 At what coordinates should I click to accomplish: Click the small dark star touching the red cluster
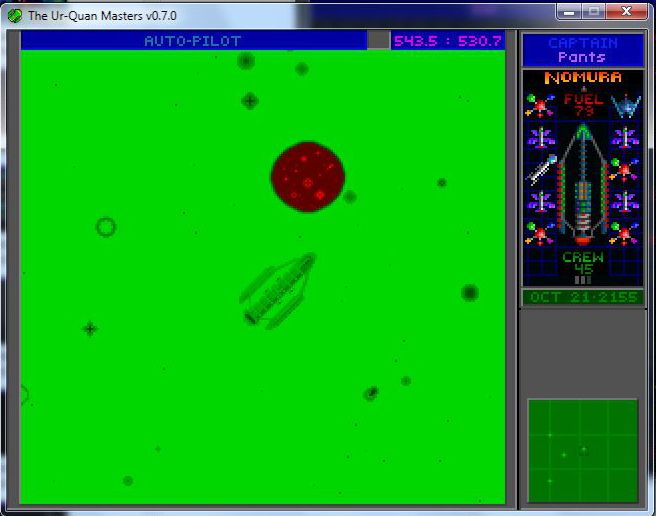(349, 196)
